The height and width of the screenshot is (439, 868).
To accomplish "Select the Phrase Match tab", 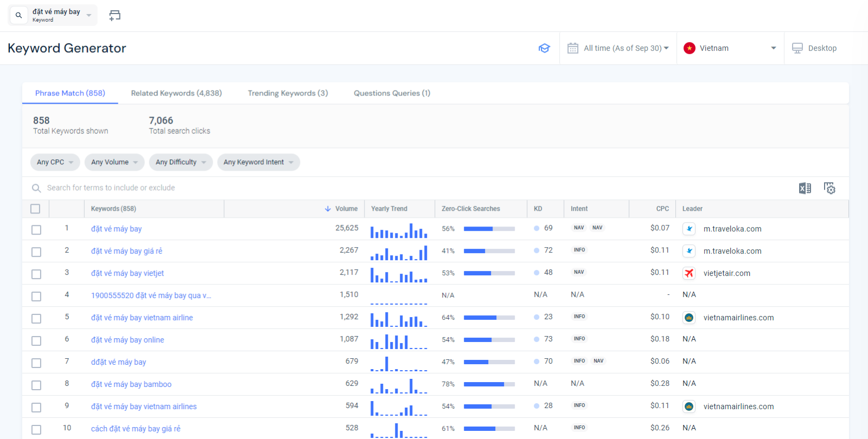I will point(70,93).
